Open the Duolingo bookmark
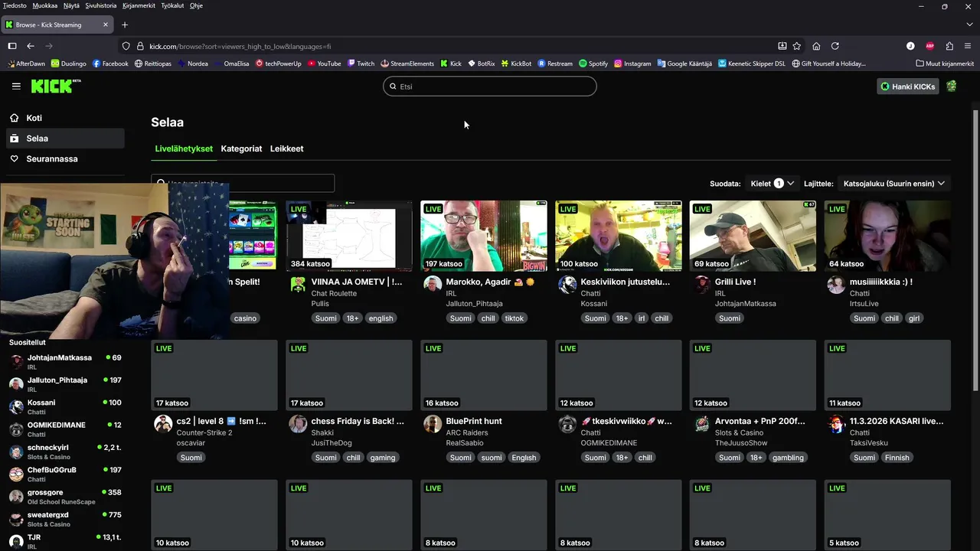This screenshot has height=551, width=980. tap(68, 64)
